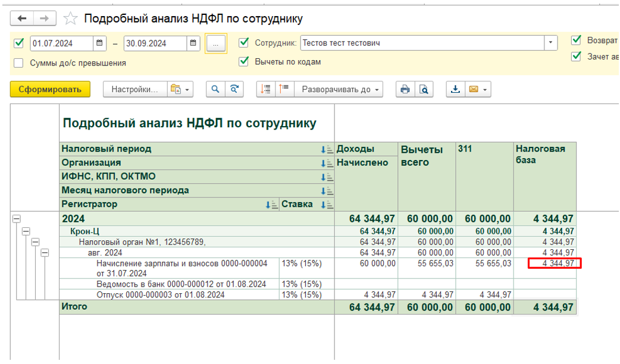This screenshot has height=364, width=620.
Task: Click the period selection '...' button
Action: [x=216, y=43]
